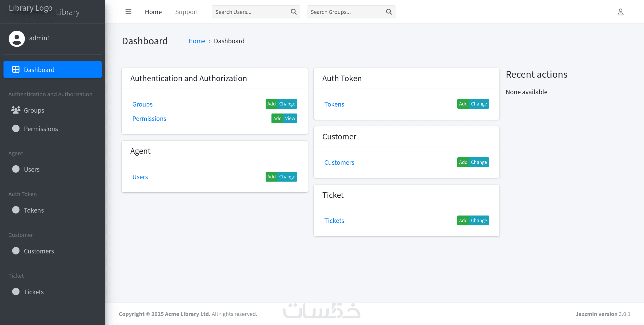The height and width of the screenshot is (325, 644).
Task: Click the Search Users magnifier icon
Action: pyautogui.click(x=294, y=12)
